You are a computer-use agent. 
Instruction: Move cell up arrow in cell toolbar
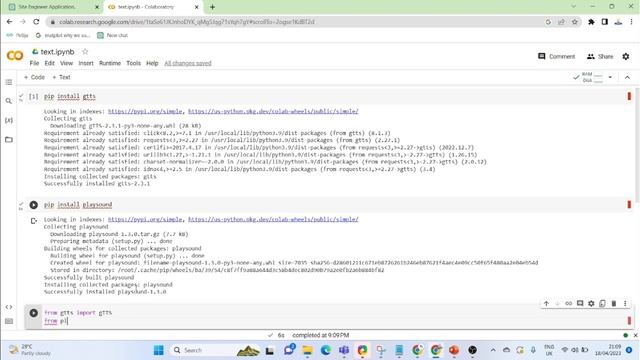pyautogui.click(x=546, y=304)
